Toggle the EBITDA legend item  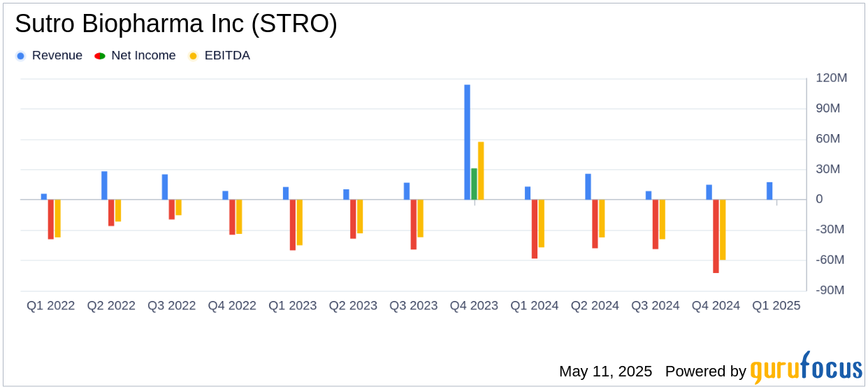(x=219, y=56)
